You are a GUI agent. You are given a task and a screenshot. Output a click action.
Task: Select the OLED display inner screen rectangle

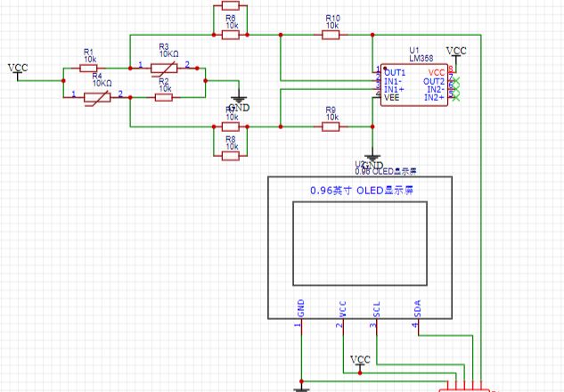pos(360,243)
